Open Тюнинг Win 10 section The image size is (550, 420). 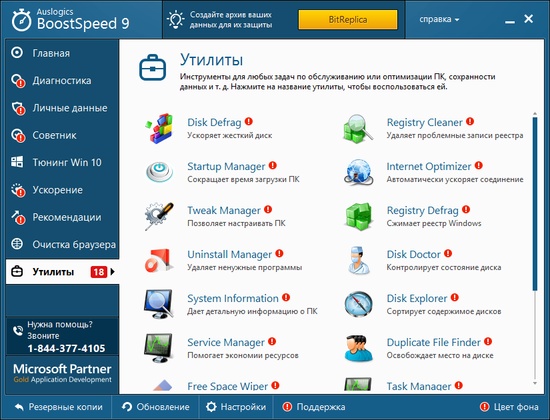pos(62,162)
